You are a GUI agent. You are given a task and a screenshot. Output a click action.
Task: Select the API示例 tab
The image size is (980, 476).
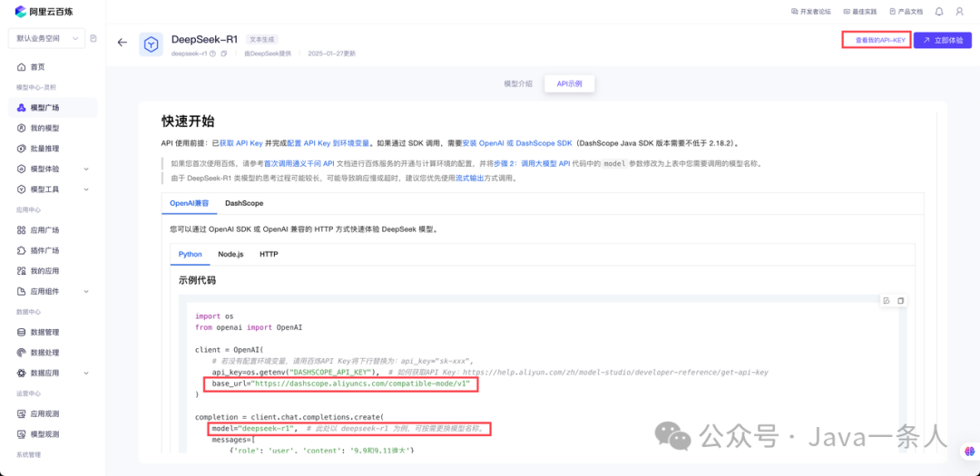click(569, 83)
